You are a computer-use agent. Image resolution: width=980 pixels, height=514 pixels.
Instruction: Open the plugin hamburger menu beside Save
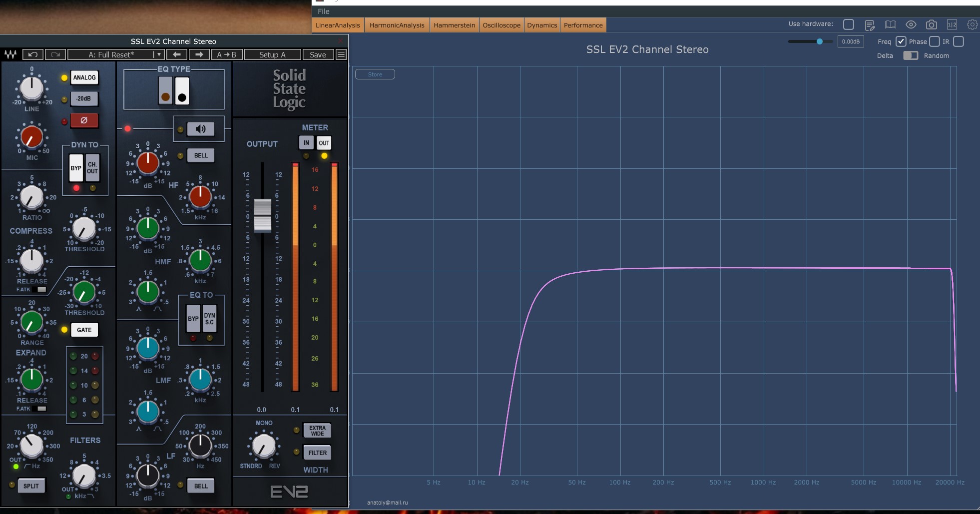[341, 54]
